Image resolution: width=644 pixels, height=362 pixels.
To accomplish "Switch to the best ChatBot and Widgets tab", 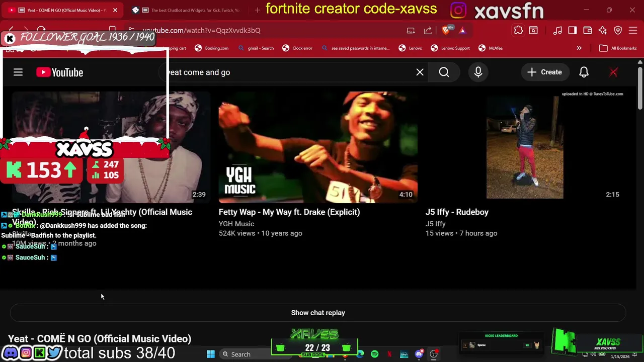I will (x=186, y=10).
